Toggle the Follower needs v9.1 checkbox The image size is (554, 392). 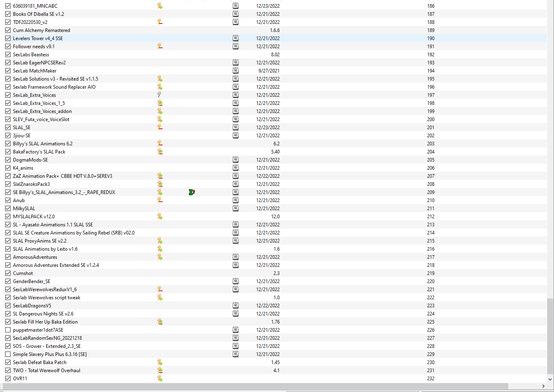[x=8, y=47]
